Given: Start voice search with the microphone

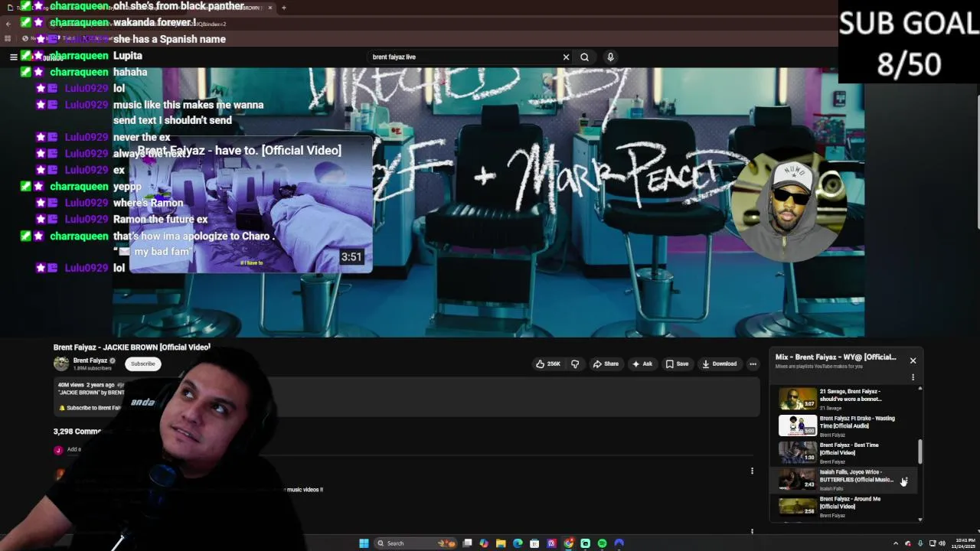Looking at the screenshot, I should pos(610,57).
